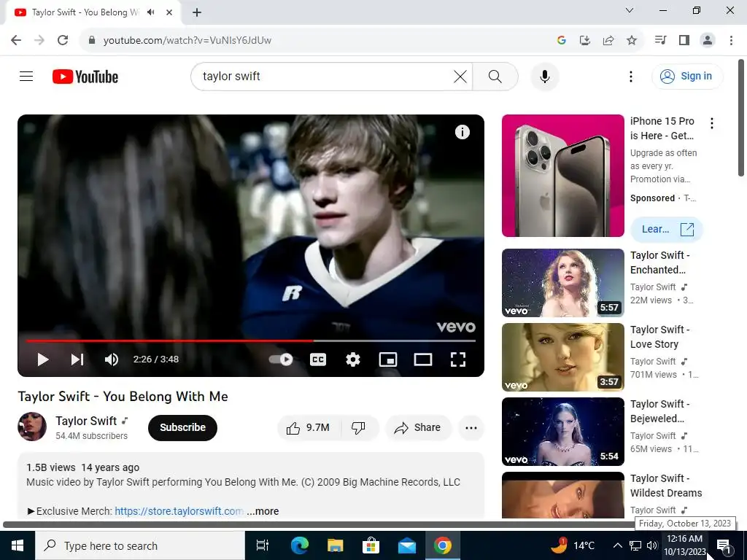This screenshot has height=560, width=747.
Task: Enable theater mode view
Action: 422,359
